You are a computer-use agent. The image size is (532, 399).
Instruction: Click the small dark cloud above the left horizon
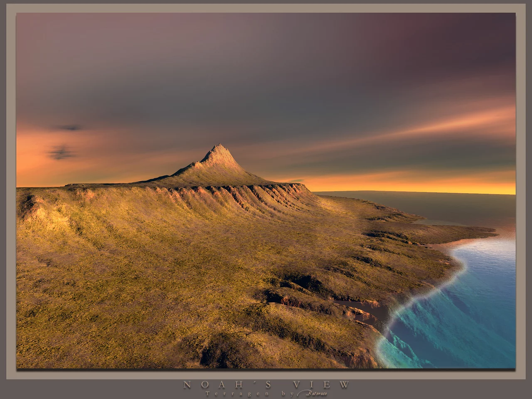point(69,128)
